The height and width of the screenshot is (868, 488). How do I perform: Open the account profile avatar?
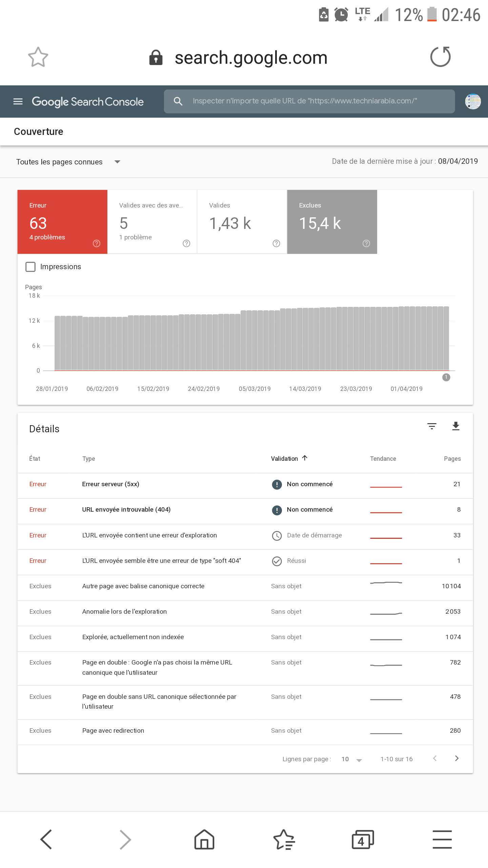473,101
